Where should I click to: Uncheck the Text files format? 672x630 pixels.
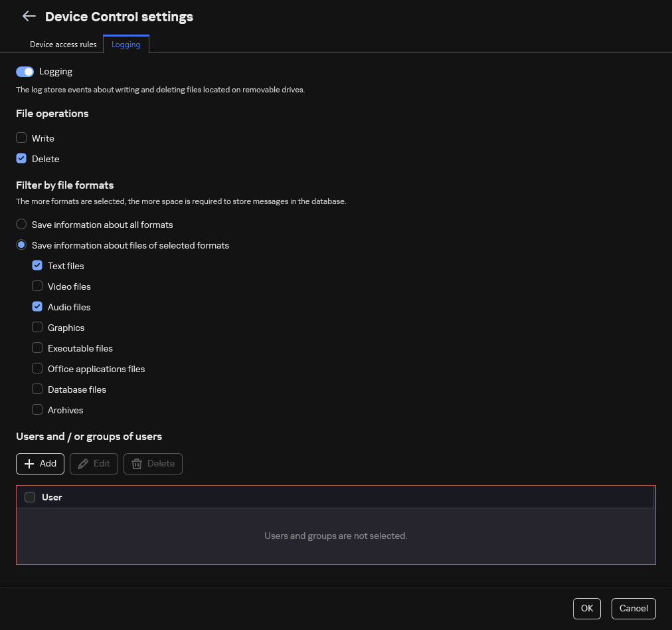[x=37, y=265]
